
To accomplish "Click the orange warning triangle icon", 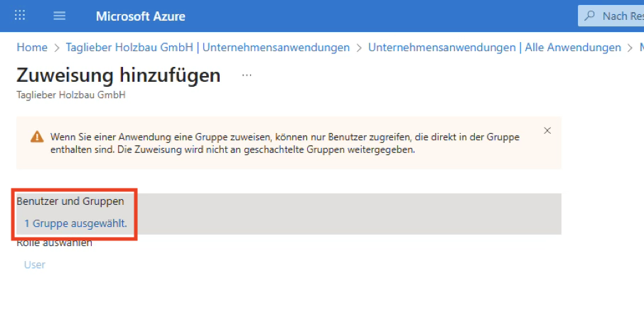I will point(36,137).
